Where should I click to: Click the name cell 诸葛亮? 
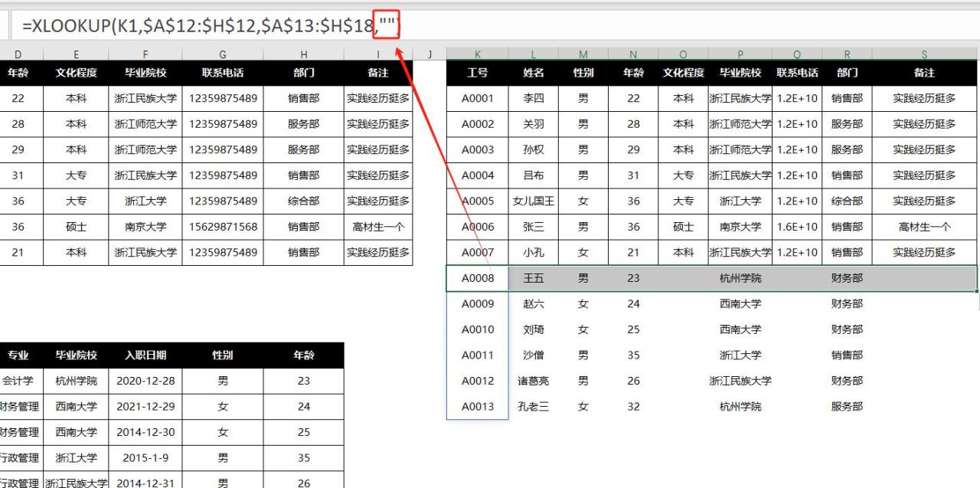tap(534, 381)
